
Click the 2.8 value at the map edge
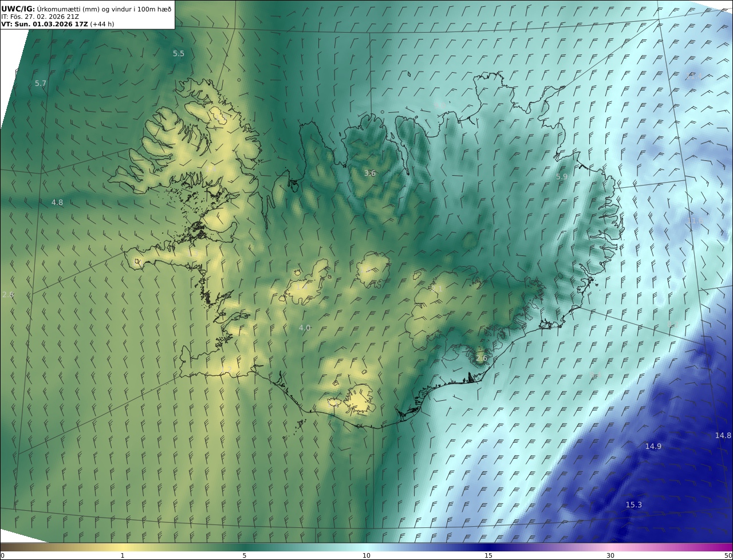coord(7,295)
